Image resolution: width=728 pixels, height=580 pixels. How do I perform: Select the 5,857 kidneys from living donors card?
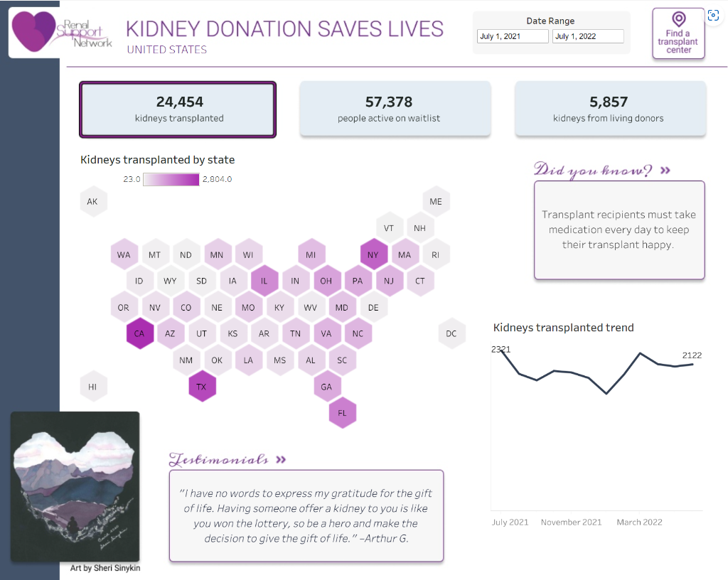click(609, 108)
